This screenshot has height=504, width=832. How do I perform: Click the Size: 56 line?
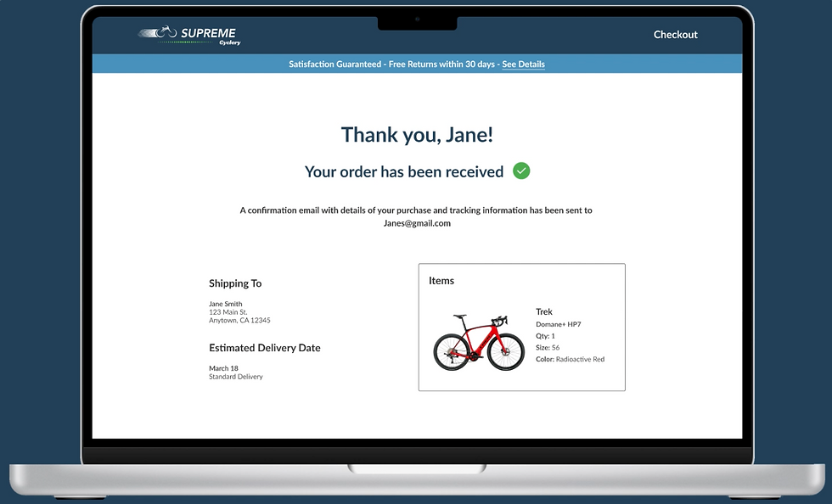548,348
